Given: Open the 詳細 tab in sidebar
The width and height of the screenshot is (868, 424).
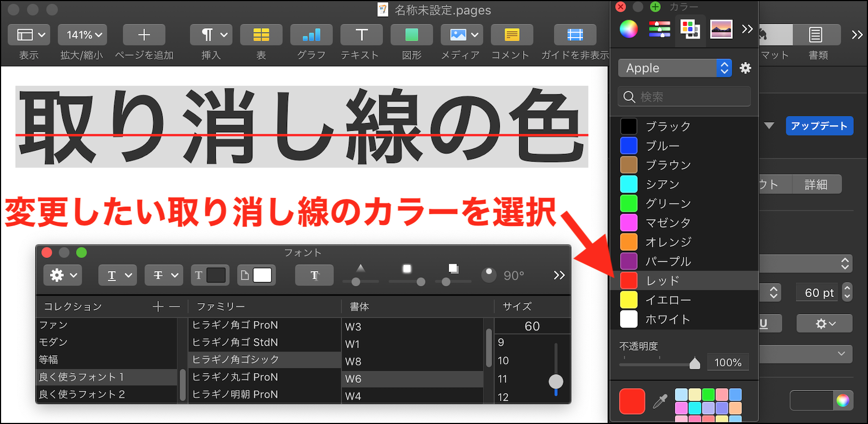Looking at the screenshot, I should [815, 184].
